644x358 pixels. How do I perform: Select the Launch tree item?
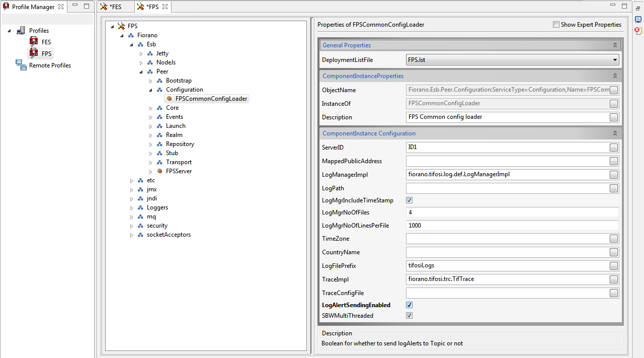pyautogui.click(x=176, y=126)
